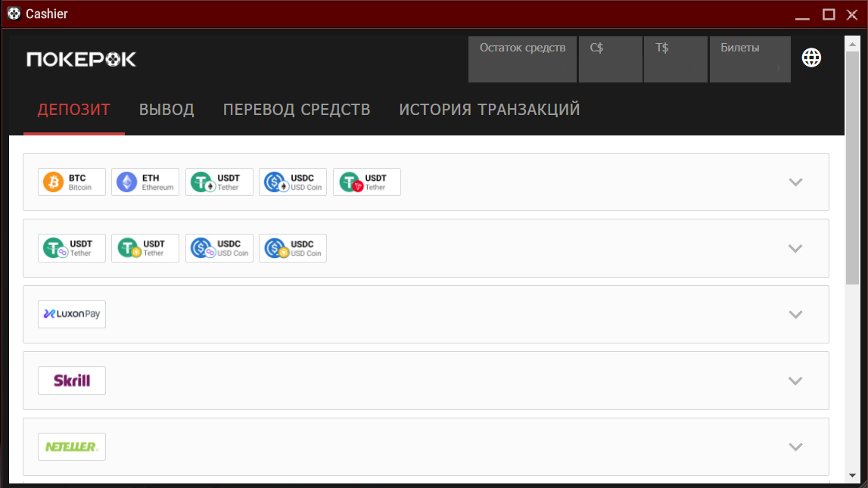Viewport: 868px width, 488px height.
Task: Pick USDT Tether with red Tron badge
Action: (x=367, y=182)
